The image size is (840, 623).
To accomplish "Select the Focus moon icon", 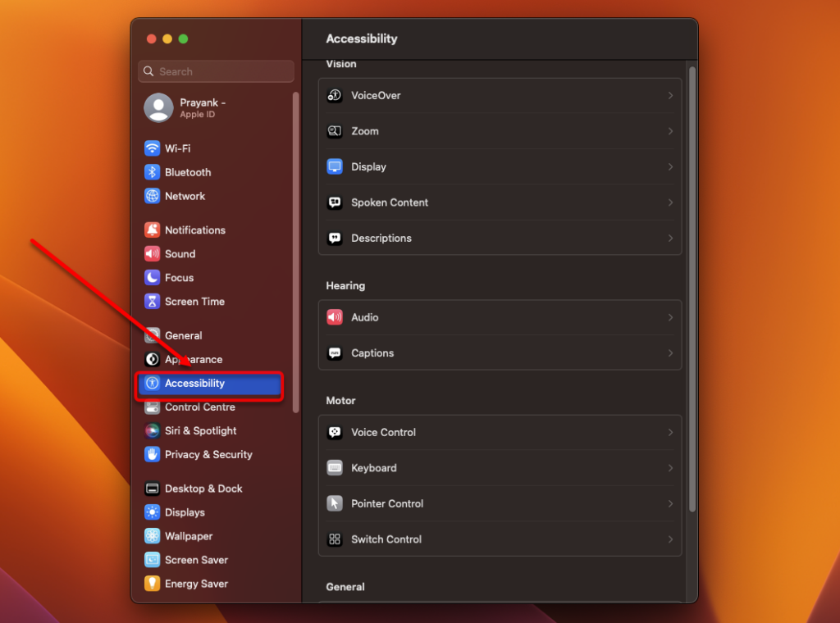I will tap(152, 278).
